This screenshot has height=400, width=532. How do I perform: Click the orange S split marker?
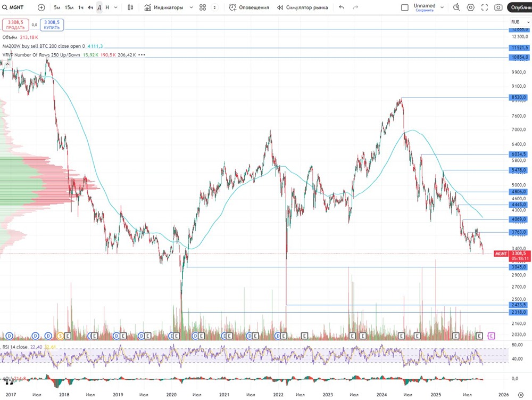pos(61,336)
